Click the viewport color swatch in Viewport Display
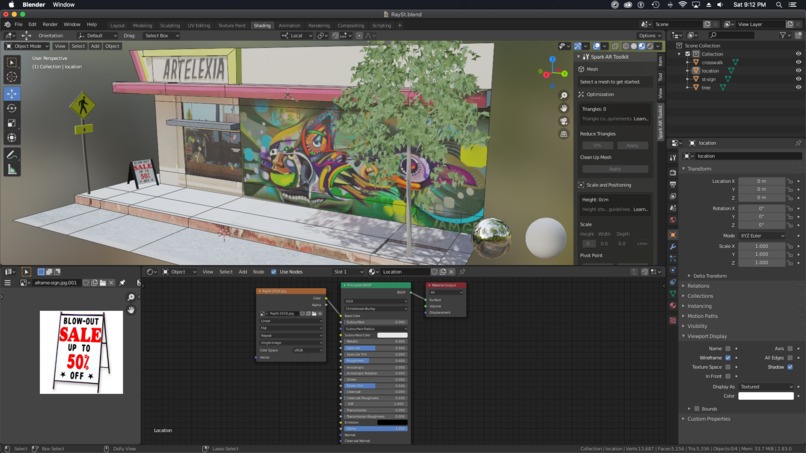Screen dimensions: 806x453 [x=766, y=396]
